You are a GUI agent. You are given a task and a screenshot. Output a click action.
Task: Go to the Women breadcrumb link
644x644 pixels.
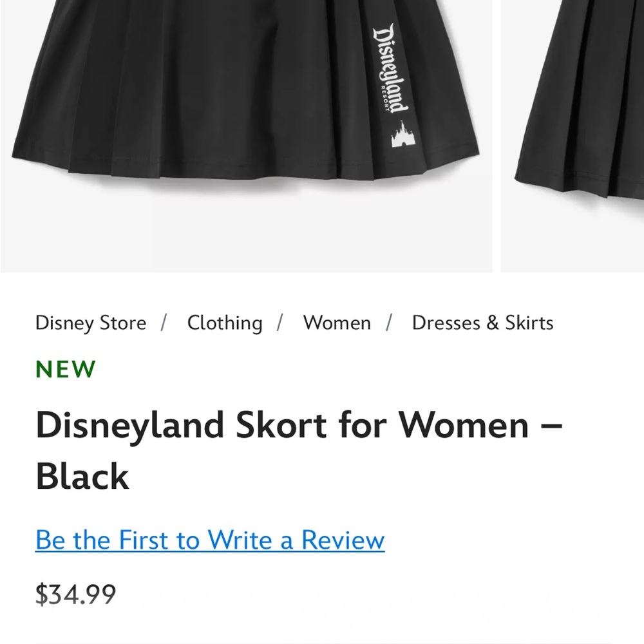click(x=337, y=323)
